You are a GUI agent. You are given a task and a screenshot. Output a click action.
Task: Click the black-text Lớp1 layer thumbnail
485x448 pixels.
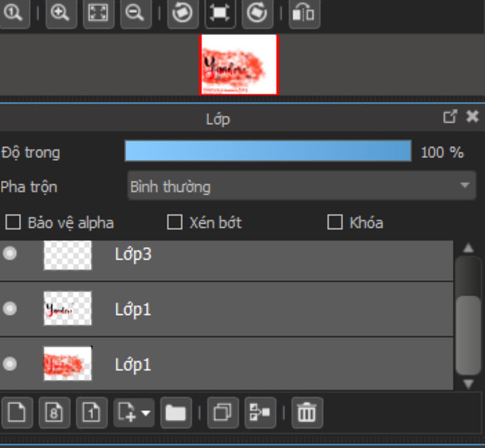pos(68,308)
